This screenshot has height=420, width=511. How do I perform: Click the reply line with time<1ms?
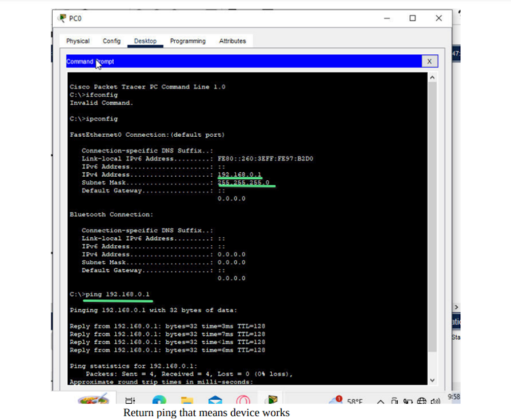pos(167,342)
